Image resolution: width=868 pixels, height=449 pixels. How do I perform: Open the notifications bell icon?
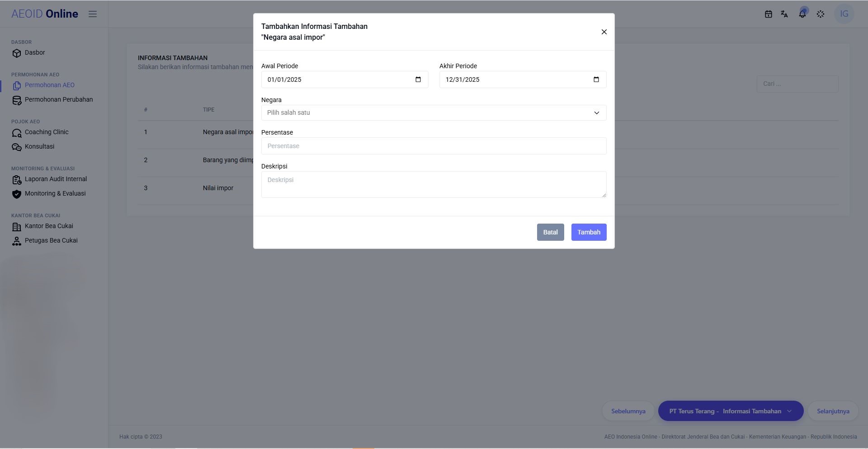pos(802,14)
